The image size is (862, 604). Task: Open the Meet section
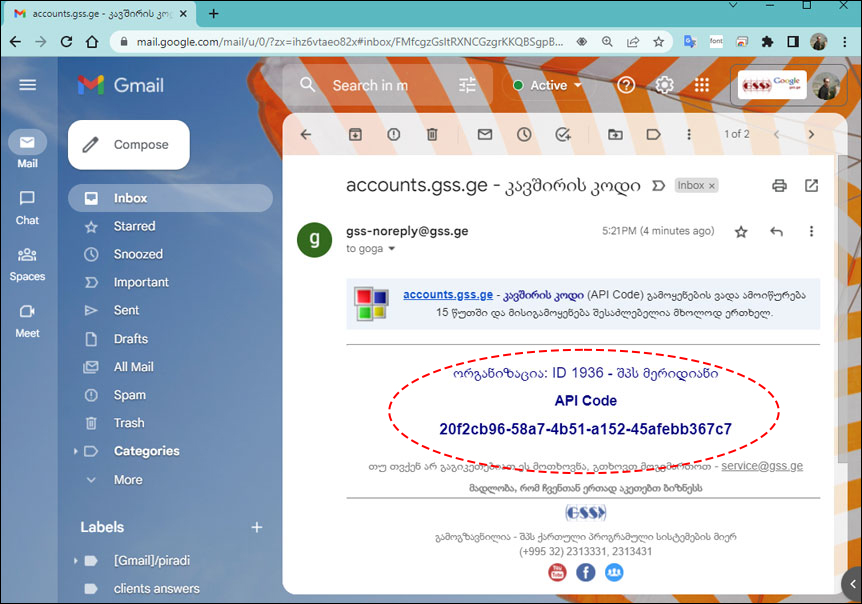click(x=27, y=321)
